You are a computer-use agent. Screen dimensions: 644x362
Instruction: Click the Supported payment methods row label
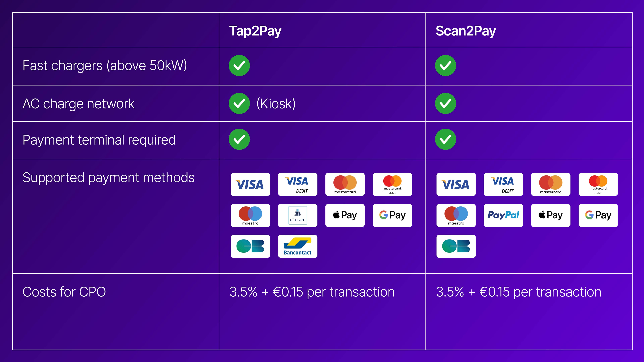coord(109,178)
